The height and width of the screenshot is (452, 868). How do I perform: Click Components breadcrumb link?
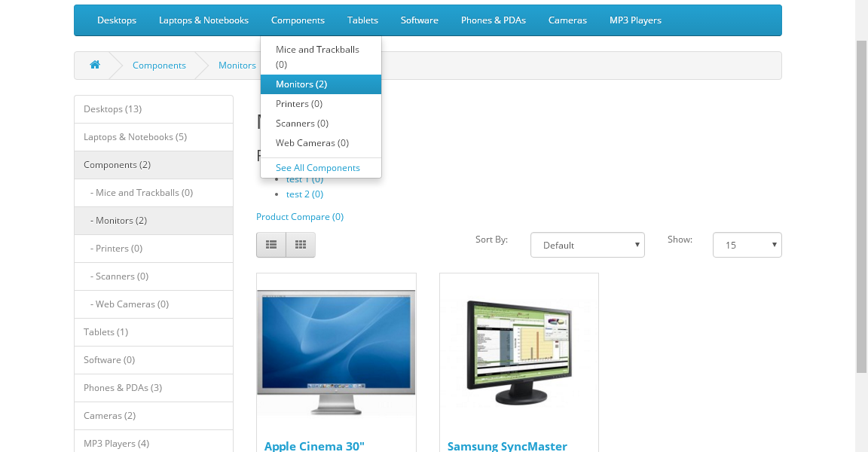(159, 66)
